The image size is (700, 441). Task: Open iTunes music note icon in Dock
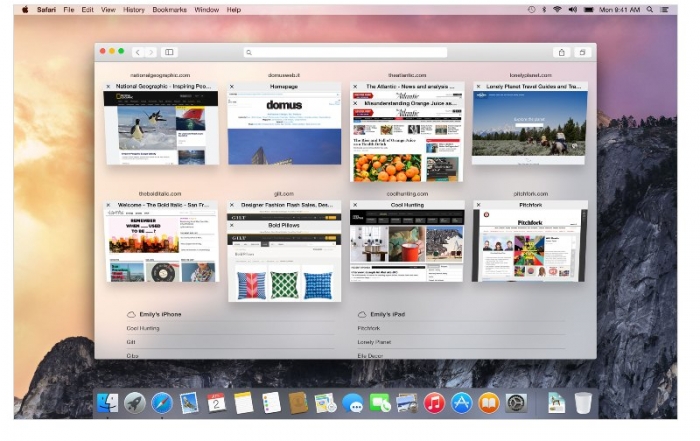point(434,404)
